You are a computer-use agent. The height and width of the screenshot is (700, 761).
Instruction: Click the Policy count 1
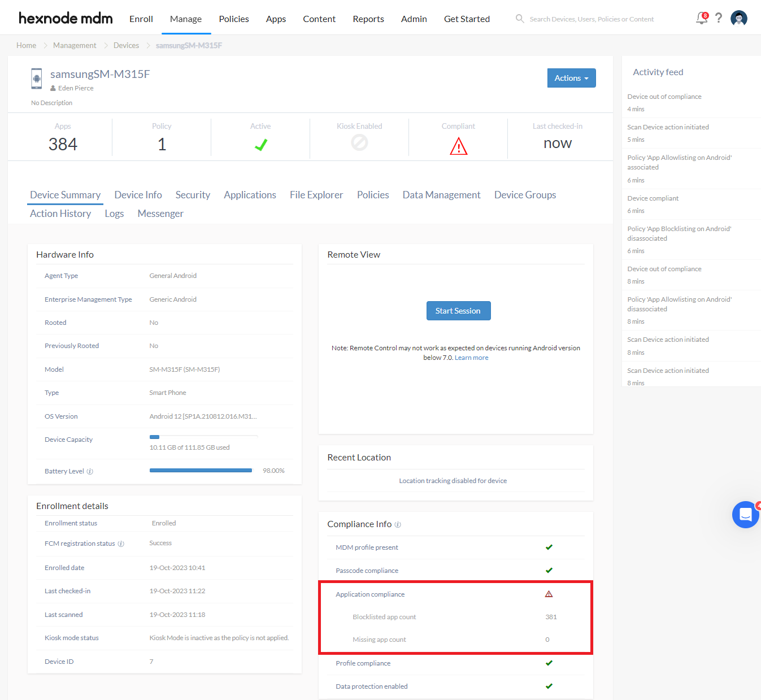click(162, 144)
